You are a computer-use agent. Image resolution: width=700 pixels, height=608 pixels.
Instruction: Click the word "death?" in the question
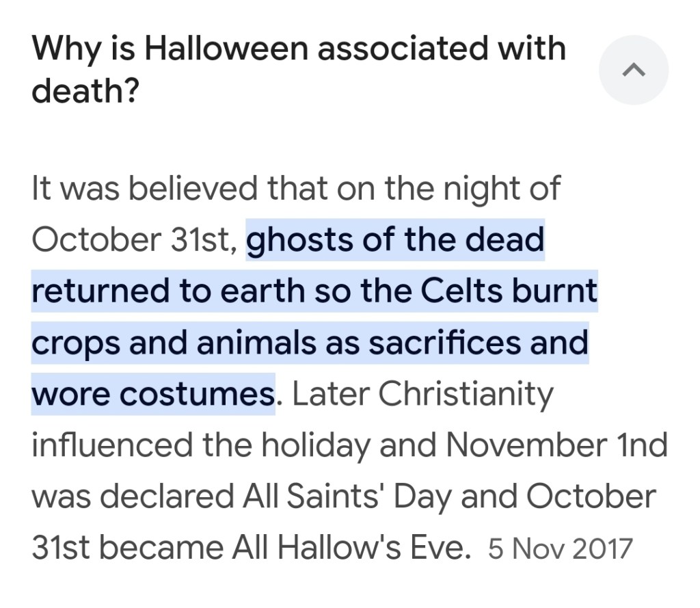point(82,90)
